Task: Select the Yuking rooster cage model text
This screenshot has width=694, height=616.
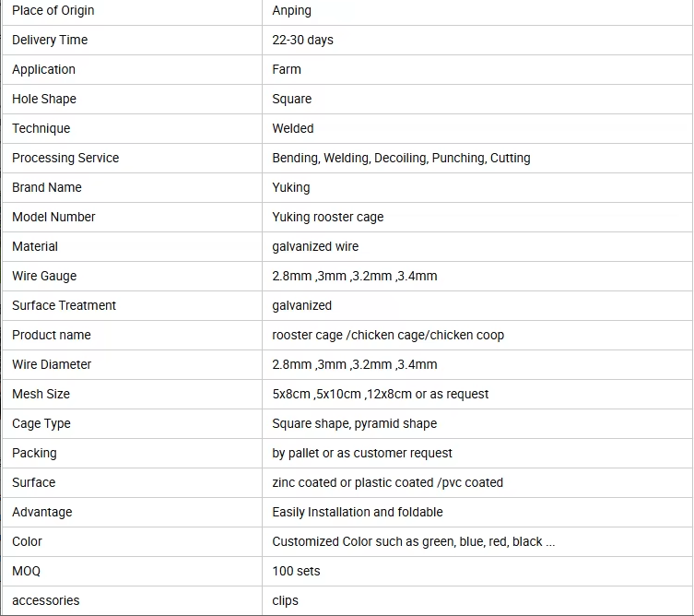Action: [x=328, y=217]
